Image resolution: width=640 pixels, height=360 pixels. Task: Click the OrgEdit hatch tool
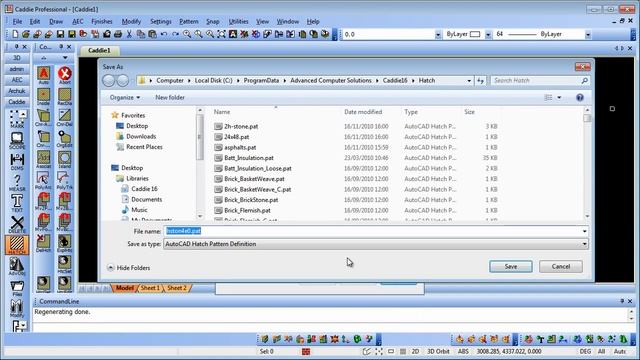click(64, 139)
